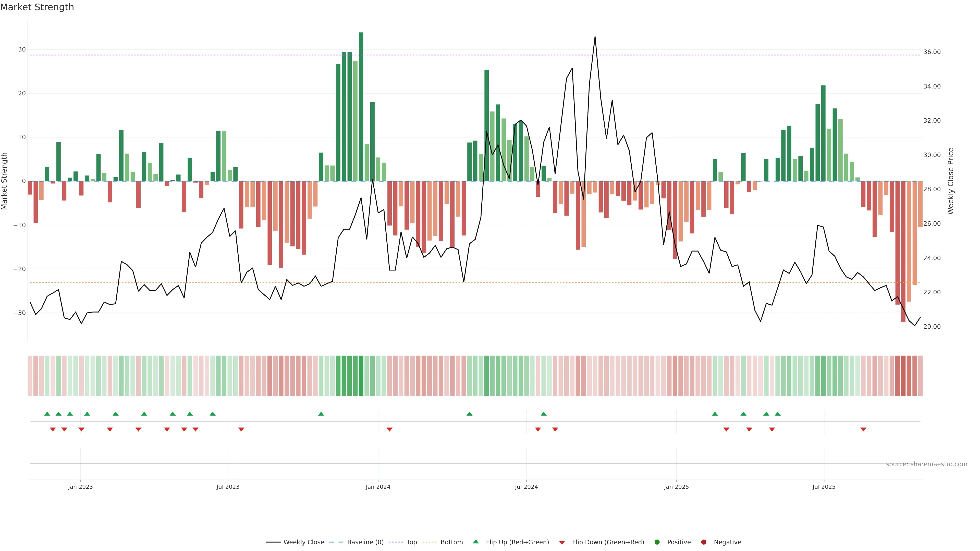This screenshot has width=980, height=551.
Task: Click the dark red Negative legend dot
Action: (x=703, y=542)
